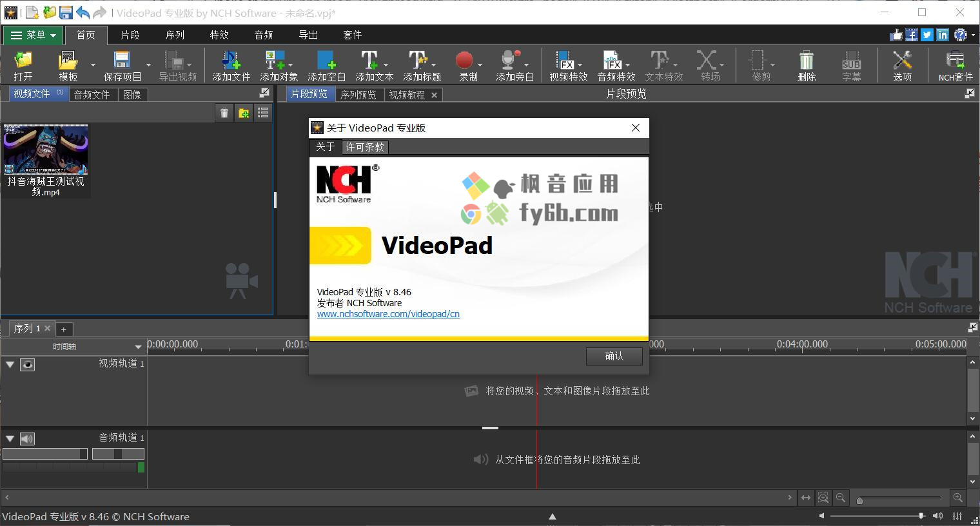
Task: Click the 添加旁白 narration microphone icon
Action: point(510,61)
